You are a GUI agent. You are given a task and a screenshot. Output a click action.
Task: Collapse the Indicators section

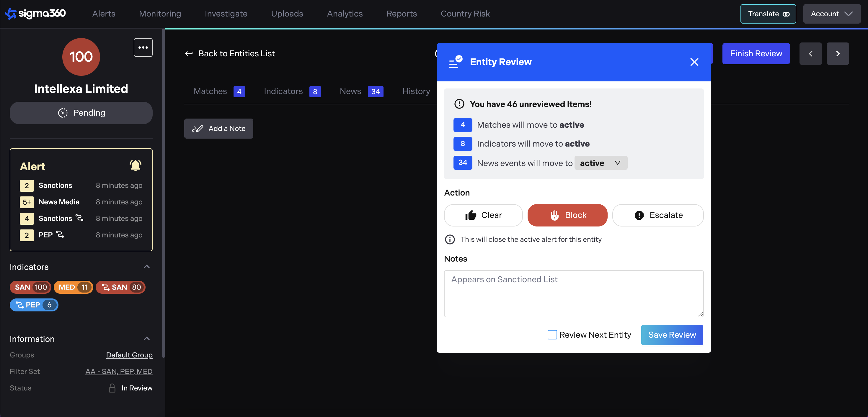point(146,267)
